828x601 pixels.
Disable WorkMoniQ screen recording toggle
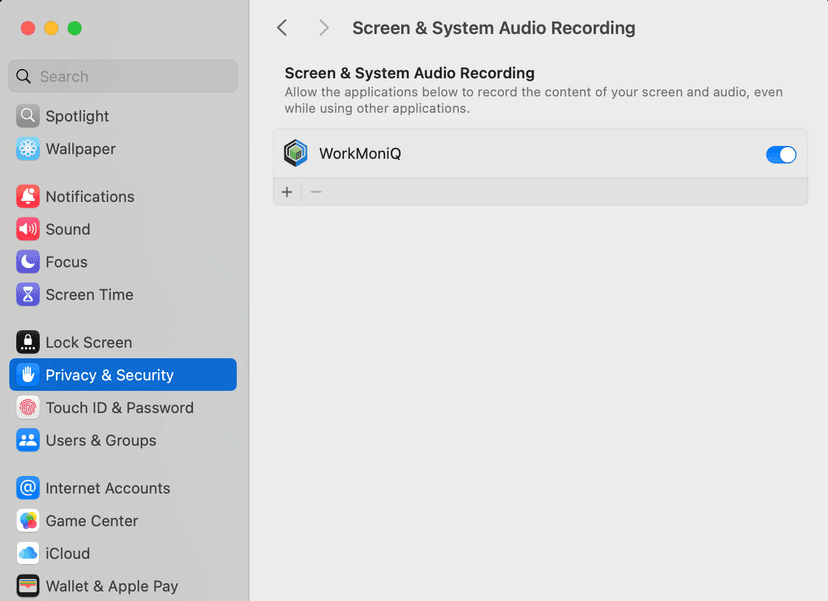781,155
